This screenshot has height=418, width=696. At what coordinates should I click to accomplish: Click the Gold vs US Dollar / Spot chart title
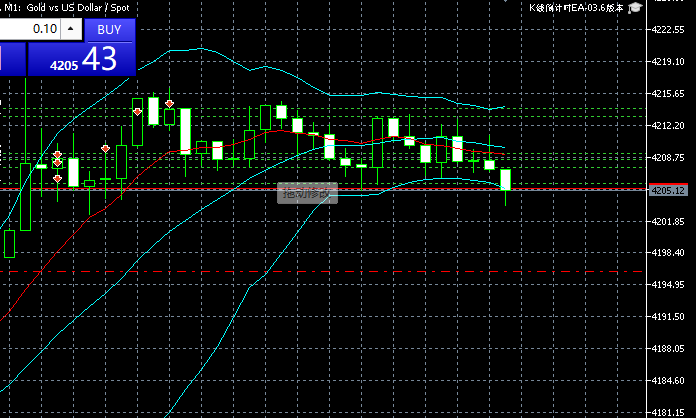[x=78, y=8]
